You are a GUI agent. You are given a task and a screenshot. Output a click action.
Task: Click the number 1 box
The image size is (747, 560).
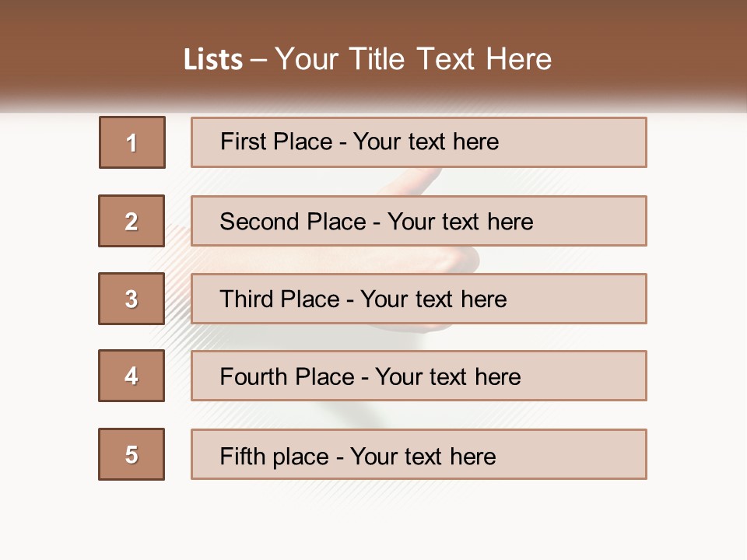pos(132,142)
